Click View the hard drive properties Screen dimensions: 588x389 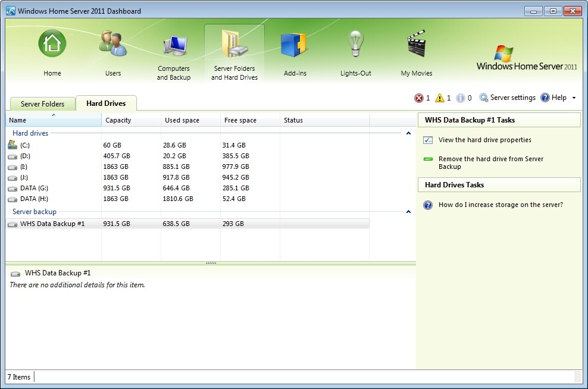(x=484, y=140)
